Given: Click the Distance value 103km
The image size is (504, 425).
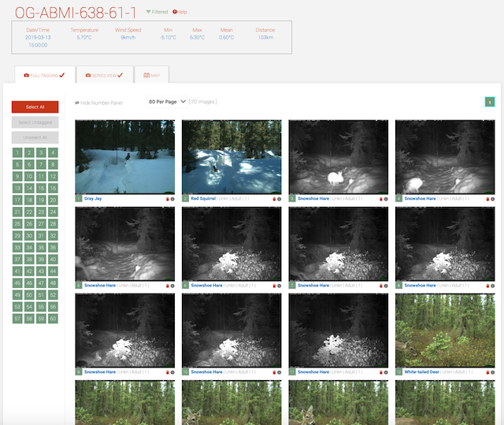Looking at the screenshot, I should pos(265,37).
